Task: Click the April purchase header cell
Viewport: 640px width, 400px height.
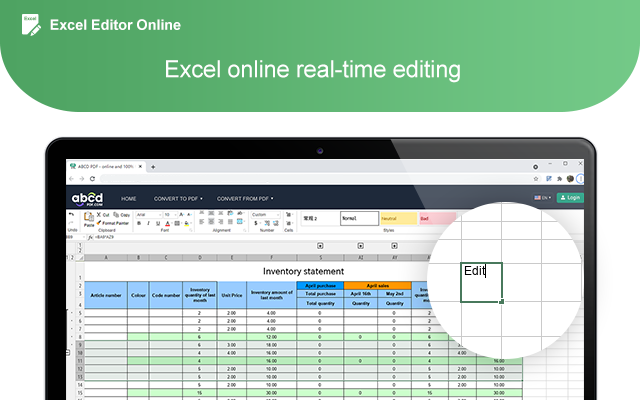Action: click(320, 286)
